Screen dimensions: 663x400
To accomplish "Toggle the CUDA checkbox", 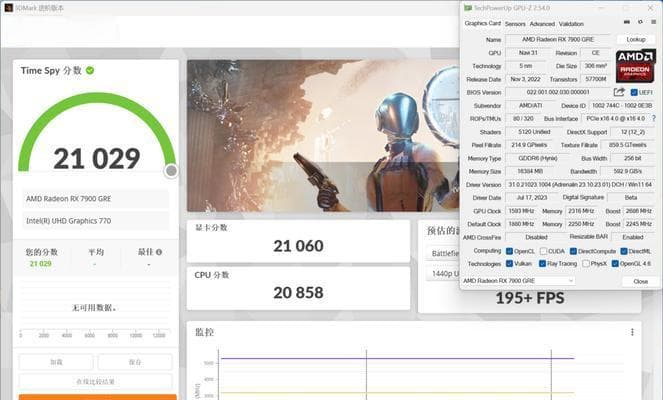I will tap(543, 251).
